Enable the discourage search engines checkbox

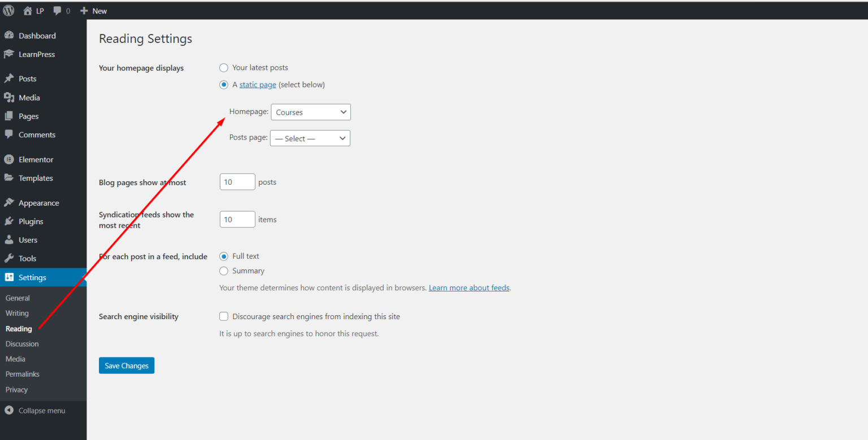[224, 316]
